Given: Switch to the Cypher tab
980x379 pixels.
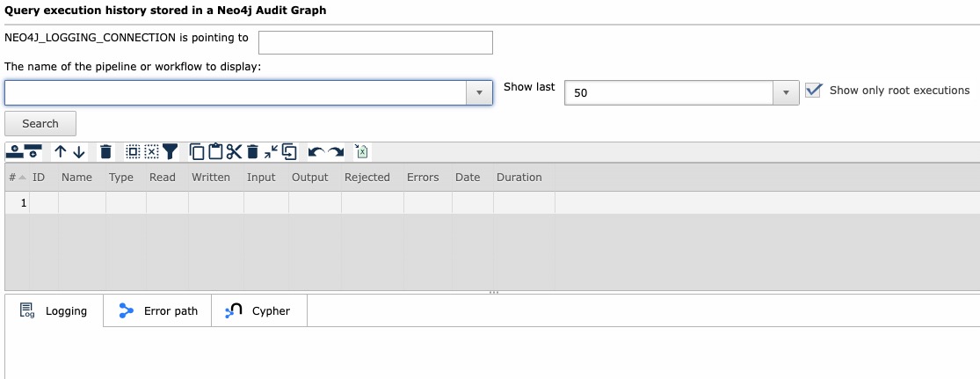Looking at the screenshot, I should pyautogui.click(x=259, y=310).
